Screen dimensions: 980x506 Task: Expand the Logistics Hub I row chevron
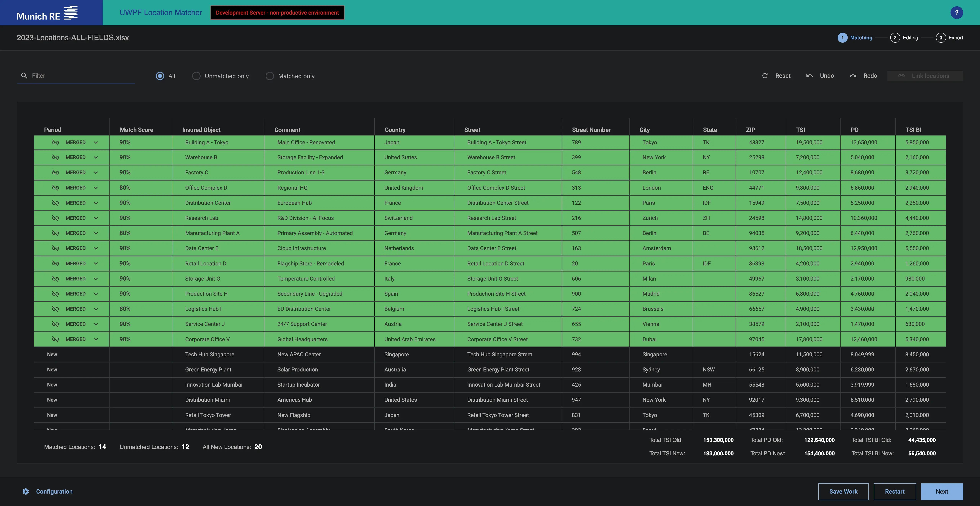pos(96,309)
